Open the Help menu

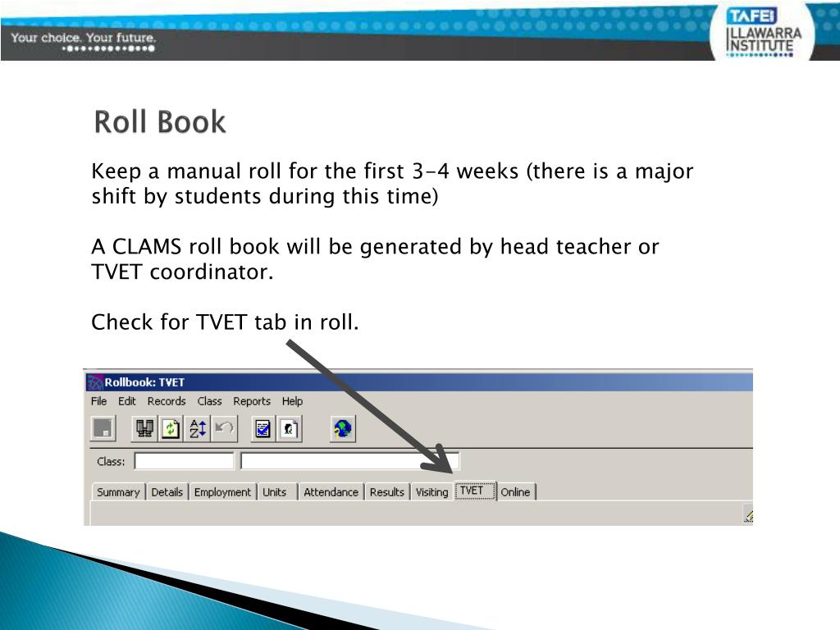(x=293, y=401)
